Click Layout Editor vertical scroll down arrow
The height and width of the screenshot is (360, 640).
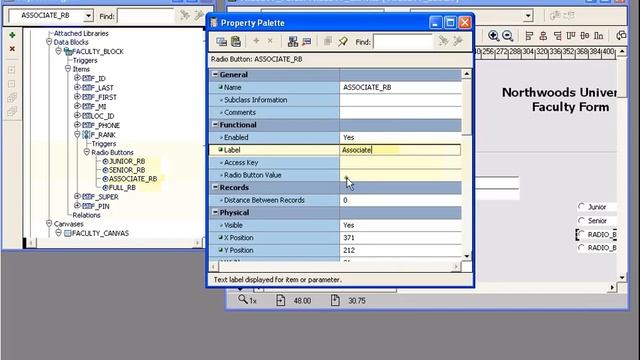(622, 278)
